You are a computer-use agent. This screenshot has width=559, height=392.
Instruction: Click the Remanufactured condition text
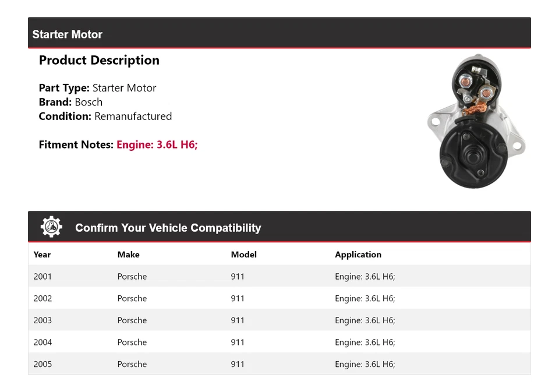[133, 116]
